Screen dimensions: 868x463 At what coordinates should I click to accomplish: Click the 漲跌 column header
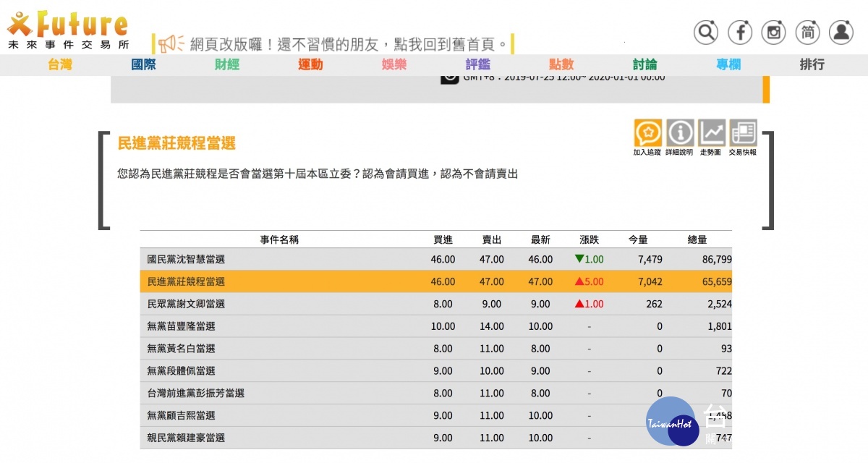pyautogui.click(x=590, y=239)
